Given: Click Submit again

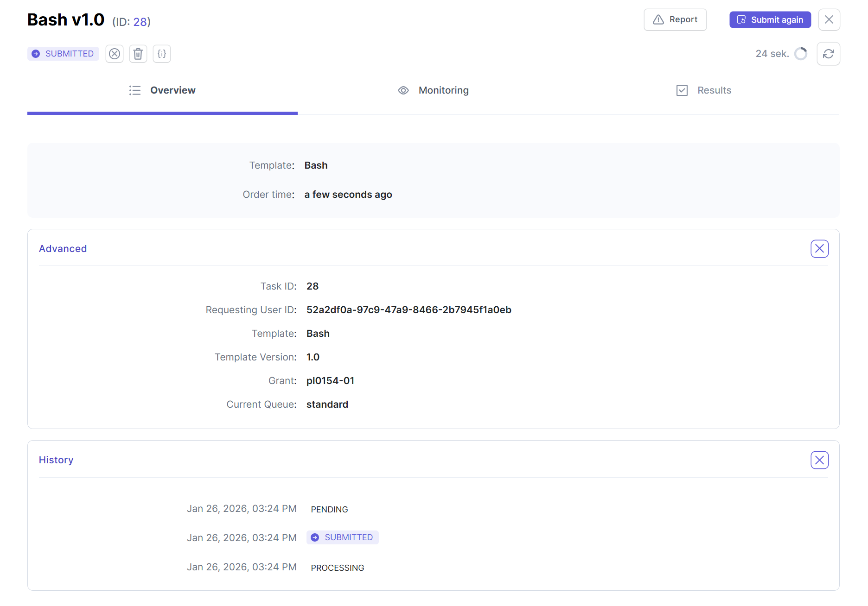Looking at the screenshot, I should pos(770,19).
